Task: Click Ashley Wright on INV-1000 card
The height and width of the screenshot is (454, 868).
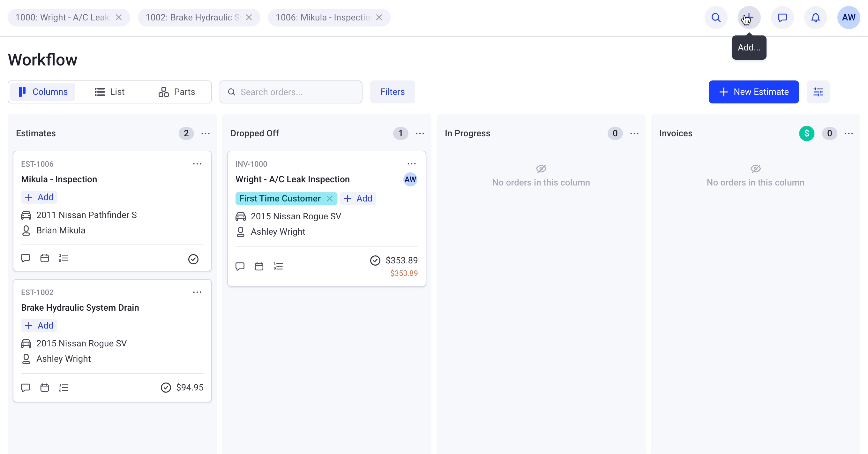Action: pyautogui.click(x=278, y=232)
